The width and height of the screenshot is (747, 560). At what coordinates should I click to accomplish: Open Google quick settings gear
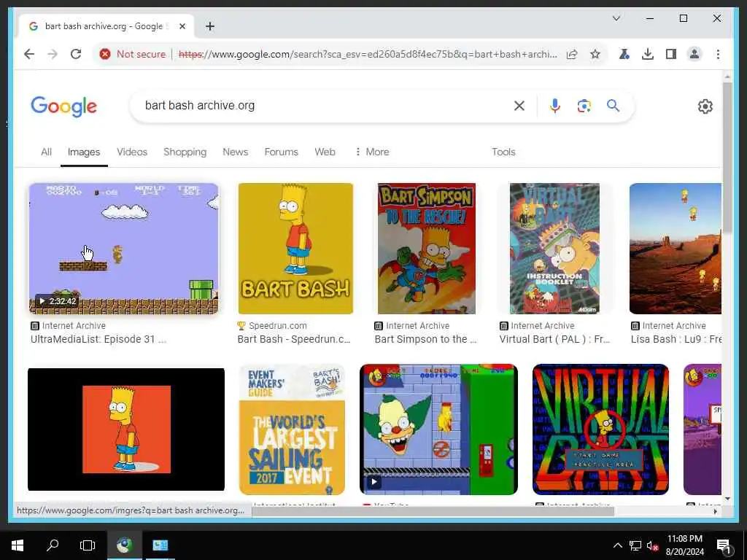point(705,106)
